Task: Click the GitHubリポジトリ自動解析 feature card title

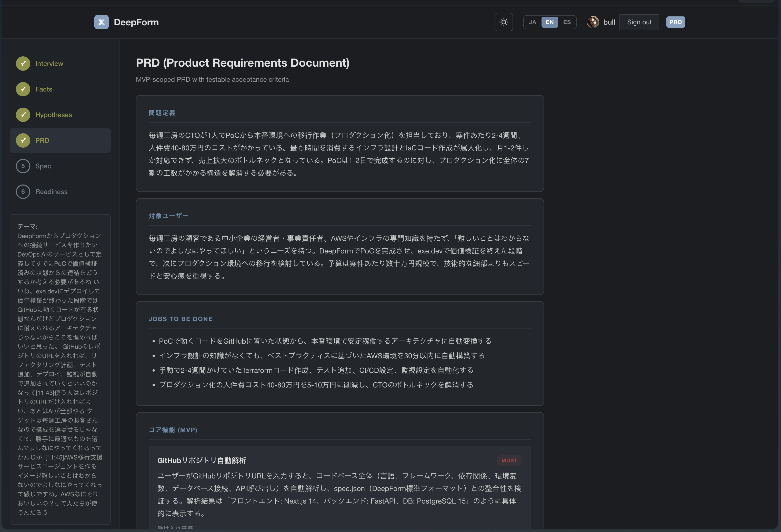Action: point(202,461)
